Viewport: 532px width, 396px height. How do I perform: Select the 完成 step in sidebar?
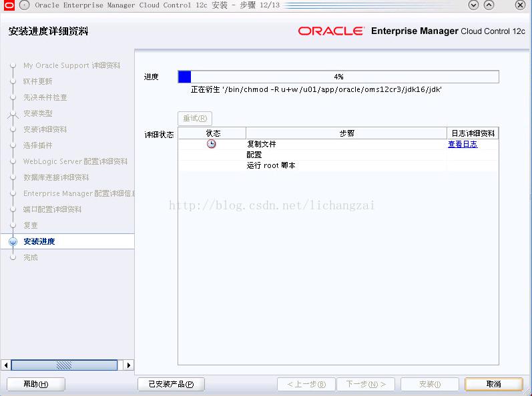coord(31,257)
